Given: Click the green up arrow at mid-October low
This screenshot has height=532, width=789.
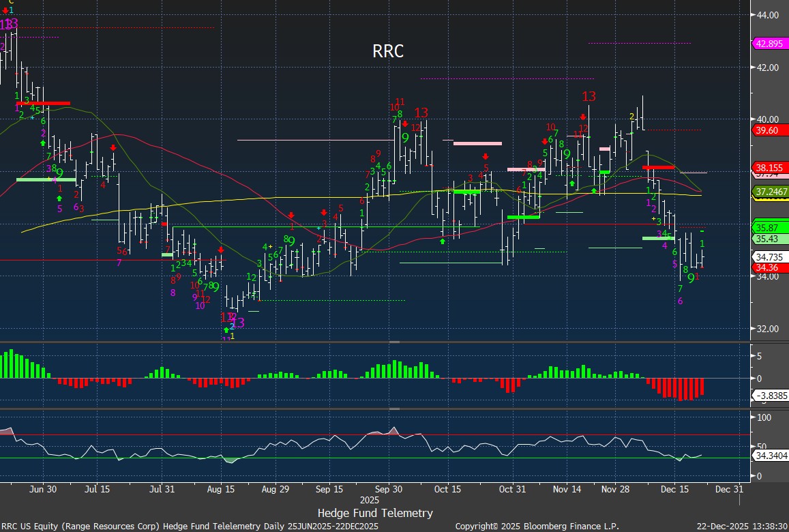Looking at the screenshot, I should click(443, 241).
